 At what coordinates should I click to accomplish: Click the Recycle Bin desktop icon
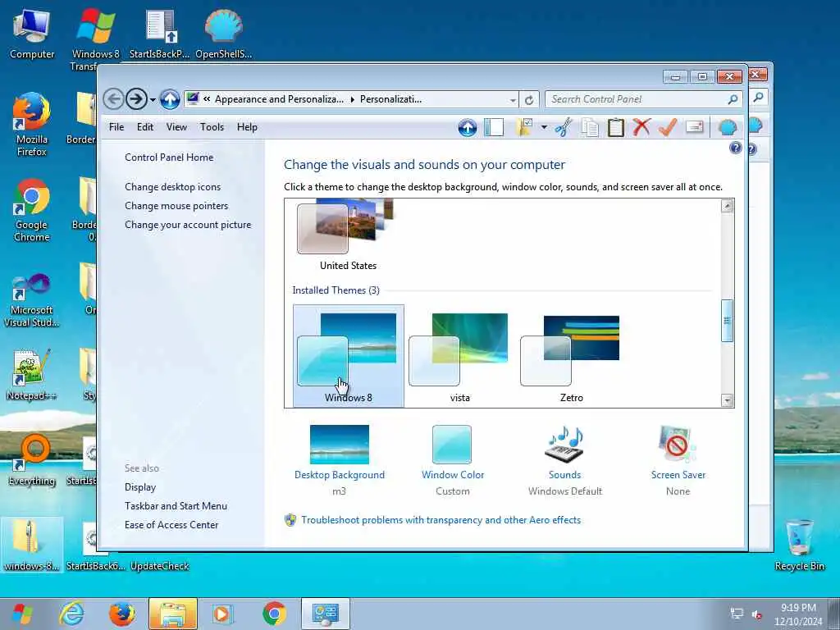pos(799,546)
